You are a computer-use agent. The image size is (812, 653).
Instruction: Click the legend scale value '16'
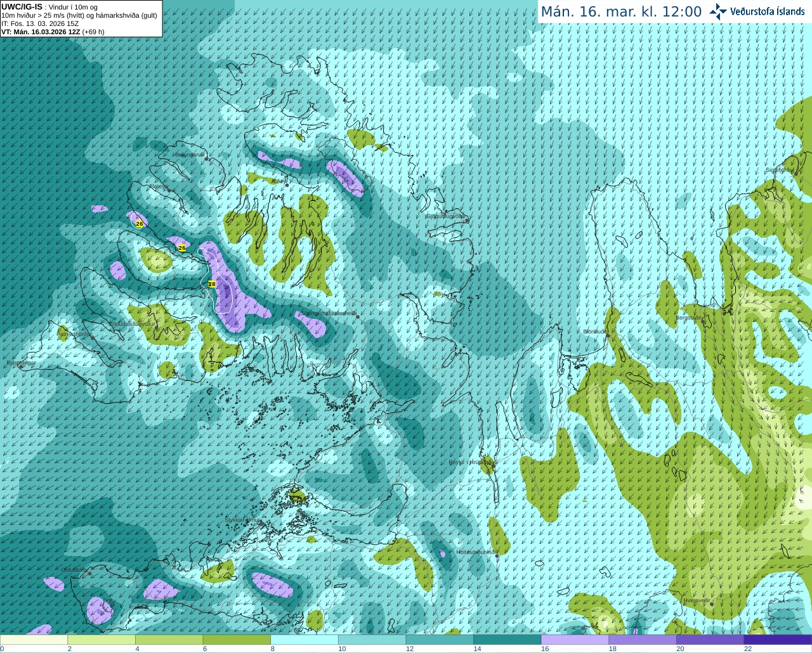click(544, 649)
